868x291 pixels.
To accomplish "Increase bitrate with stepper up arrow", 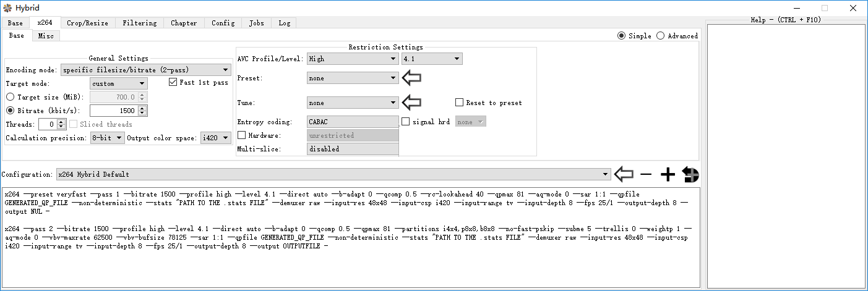I will tap(143, 108).
